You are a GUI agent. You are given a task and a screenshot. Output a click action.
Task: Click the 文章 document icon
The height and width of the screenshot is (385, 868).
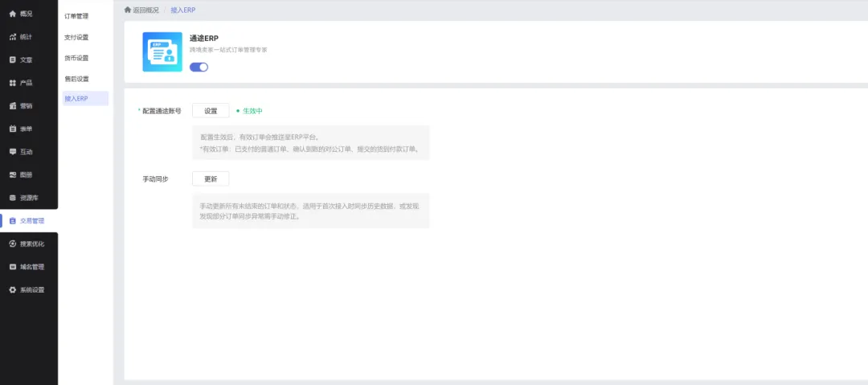pyautogui.click(x=13, y=59)
